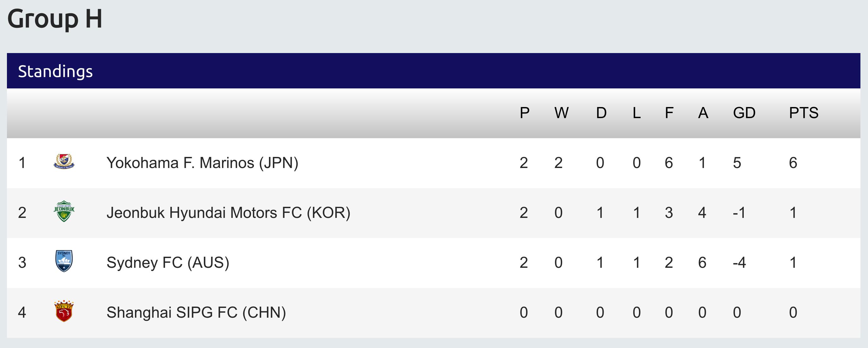Open the Yokohama F. Marinos (JPN) team link
The image size is (868, 348).
(x=202, y=163)
